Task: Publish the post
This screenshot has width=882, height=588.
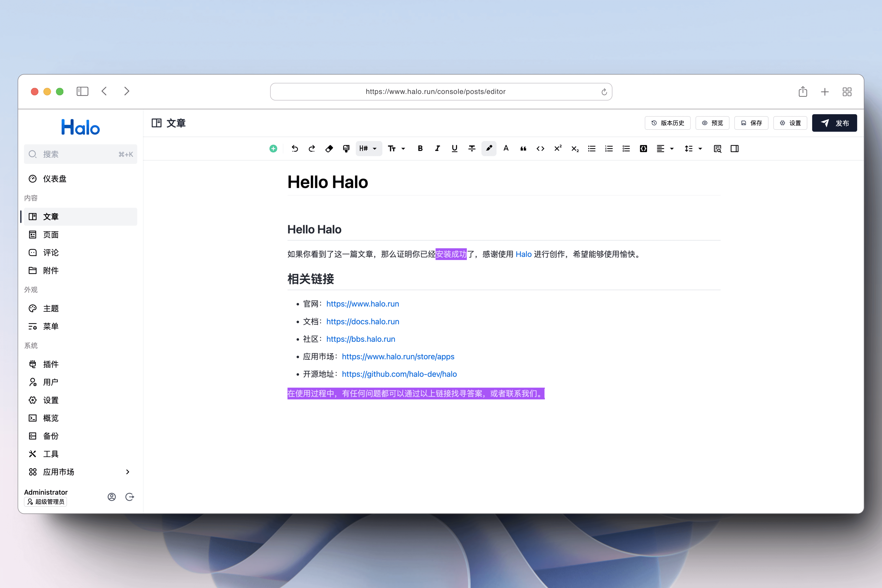Action: tap(834, 123)
